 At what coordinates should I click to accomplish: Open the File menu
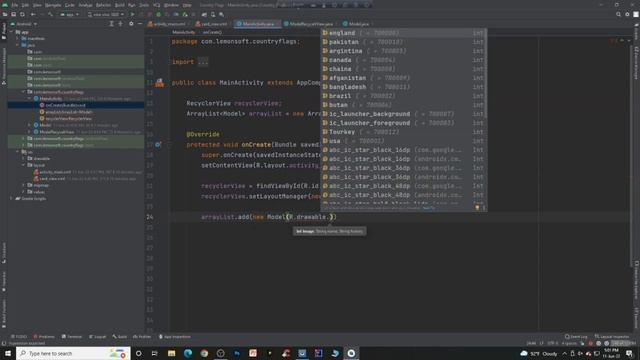tap(15, 5)
